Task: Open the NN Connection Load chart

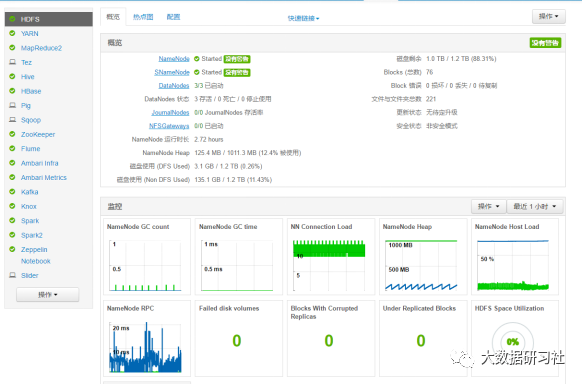Action: click(x=331, y=257)
